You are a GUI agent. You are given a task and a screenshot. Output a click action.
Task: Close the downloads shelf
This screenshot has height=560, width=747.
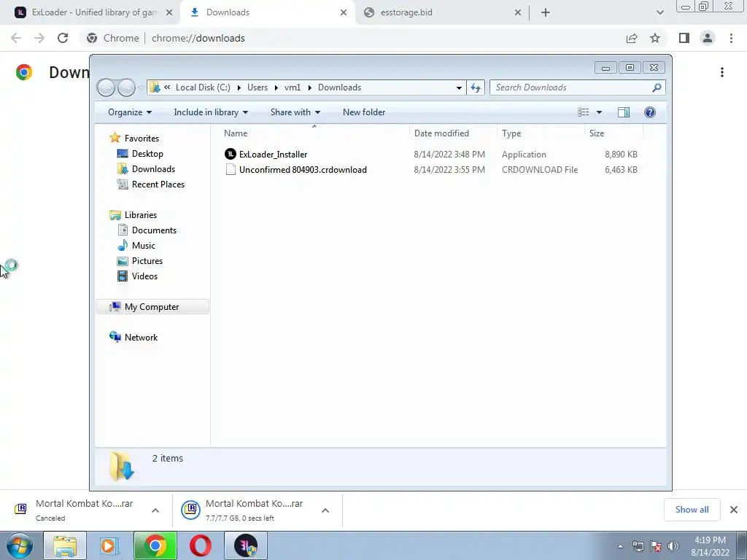pos(734,510)
